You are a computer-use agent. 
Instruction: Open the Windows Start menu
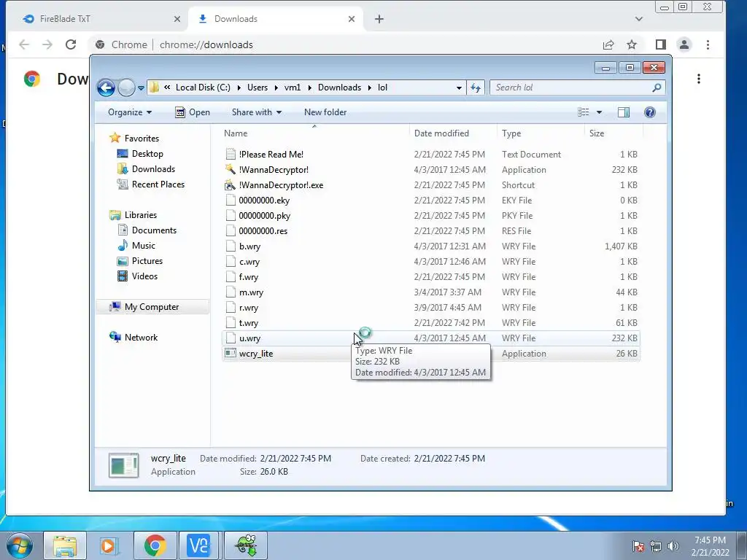[x=19, y=545]
